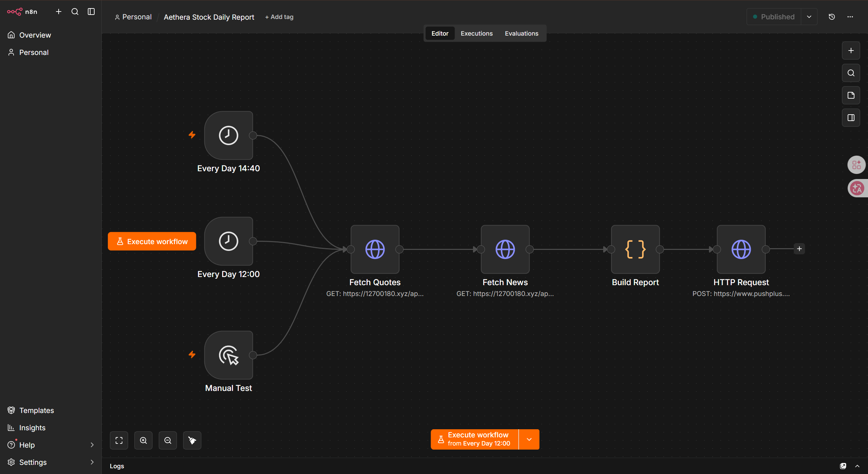
Task: Zoom in on the canvas
Action: 143,440
